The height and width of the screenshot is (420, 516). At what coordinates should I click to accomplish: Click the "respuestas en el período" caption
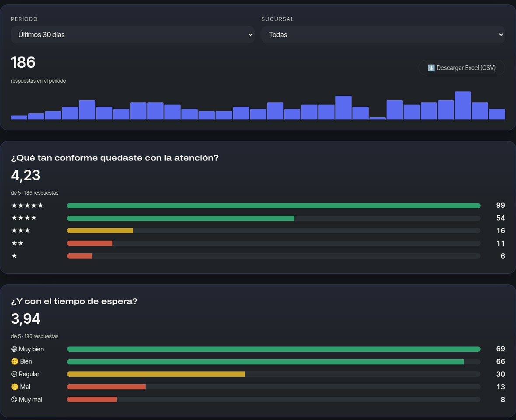pyautogui.click(x=38, y=81)
